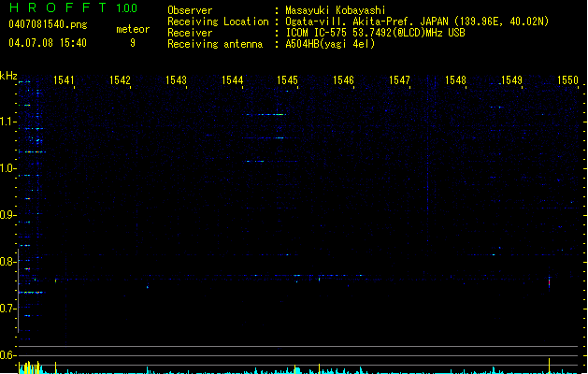
Task: Click the 0.7 kHz frequency label
Action: (x=7, y=308)
